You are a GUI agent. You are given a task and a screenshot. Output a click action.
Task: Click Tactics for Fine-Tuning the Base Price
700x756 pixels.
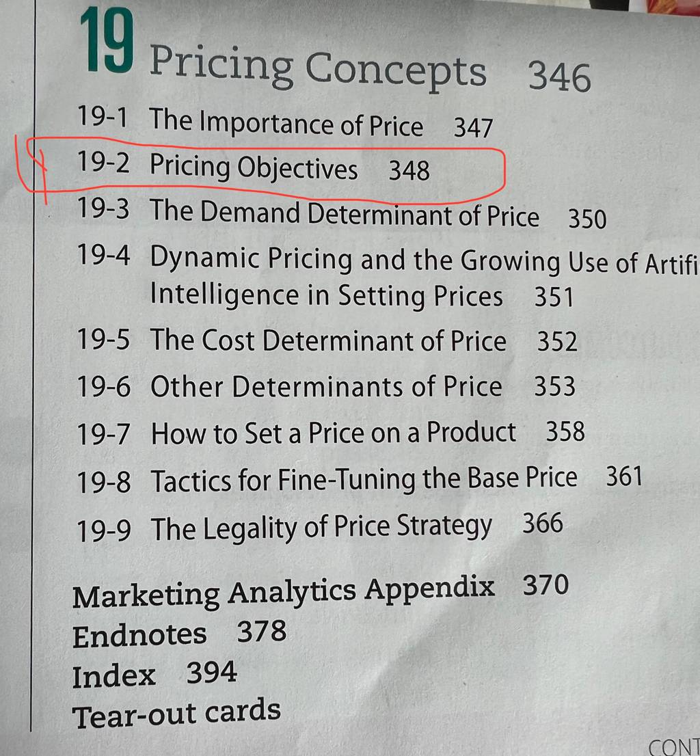tap(364, 479)
